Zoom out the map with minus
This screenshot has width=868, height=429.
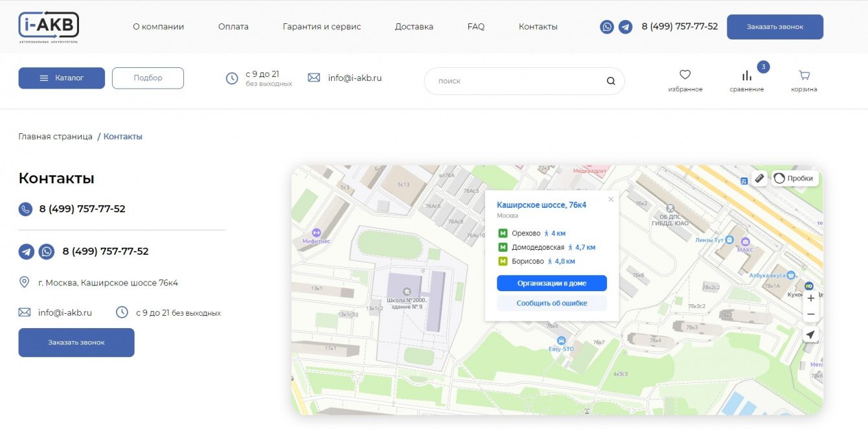[810, 314]
